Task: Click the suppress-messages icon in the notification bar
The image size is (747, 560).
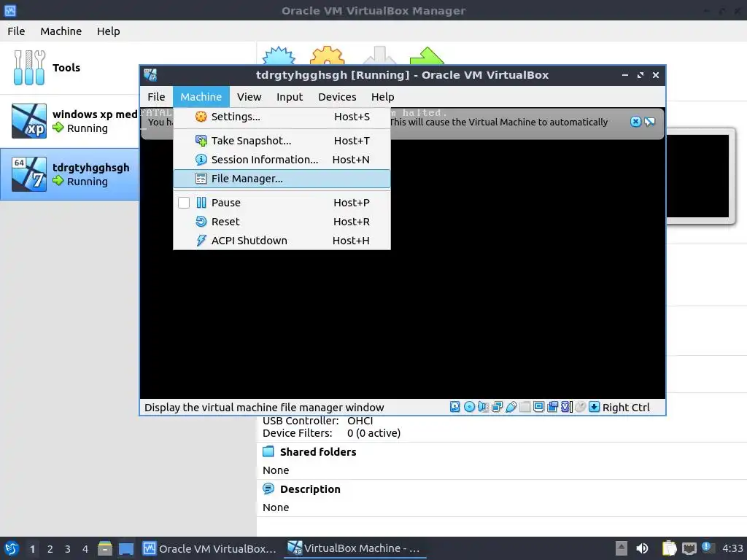Action: point(650,122)
